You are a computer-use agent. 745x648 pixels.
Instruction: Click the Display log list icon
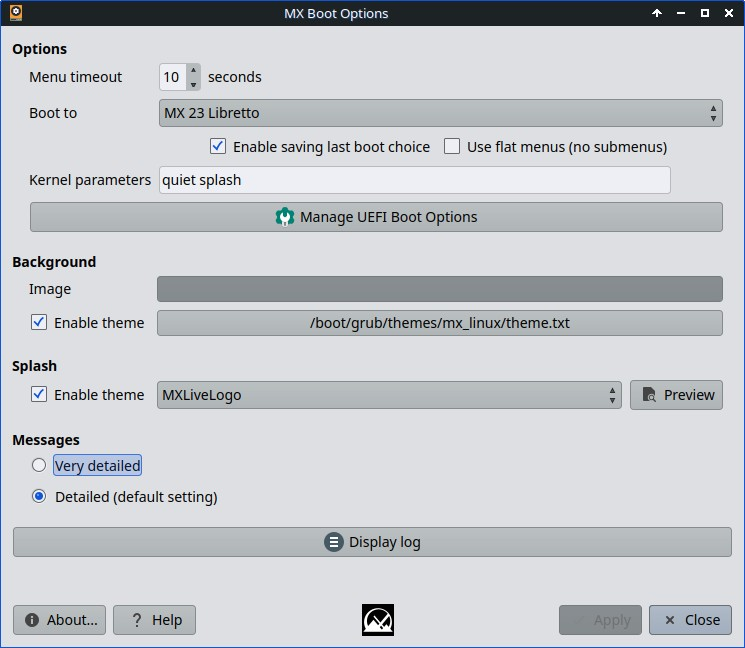click(x=334, y=542)
